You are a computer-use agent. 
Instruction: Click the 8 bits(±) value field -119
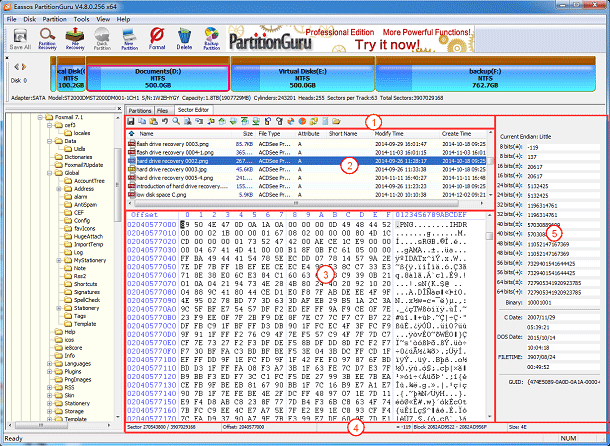point(563,147)
